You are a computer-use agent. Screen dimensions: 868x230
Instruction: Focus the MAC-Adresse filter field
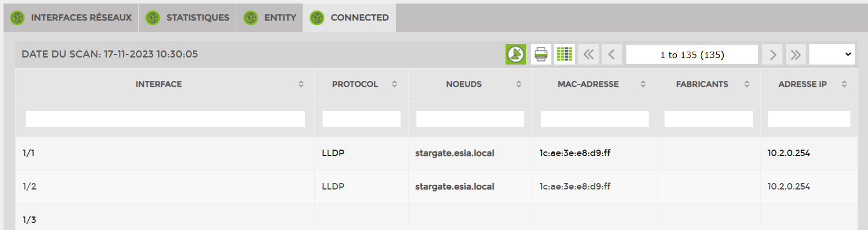[595, 119]
